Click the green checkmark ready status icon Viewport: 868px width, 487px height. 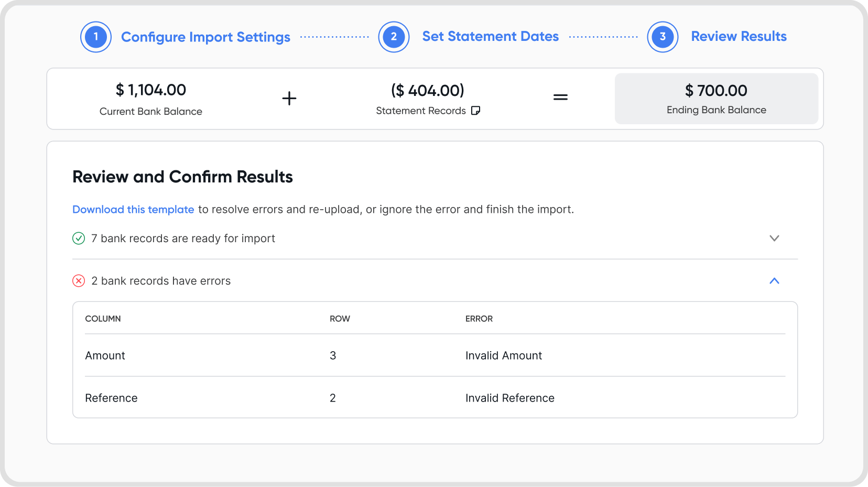point(79,239)
